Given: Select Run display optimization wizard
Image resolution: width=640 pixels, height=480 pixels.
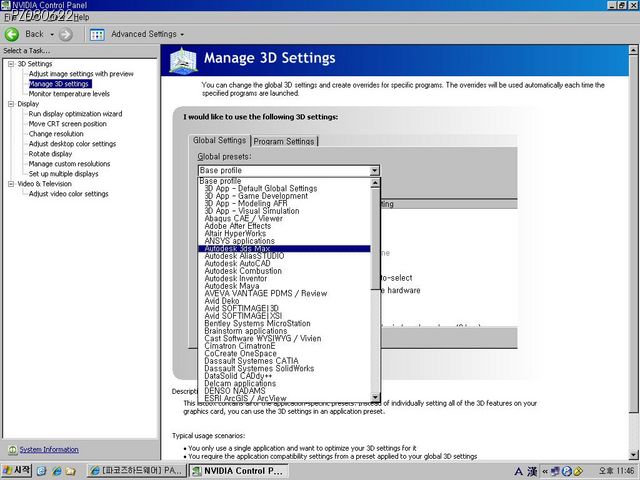Looking at the screenshot, I should 76,114.
